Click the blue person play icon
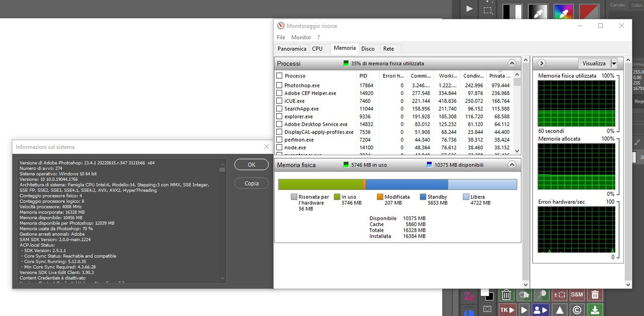 pos(541,310)
